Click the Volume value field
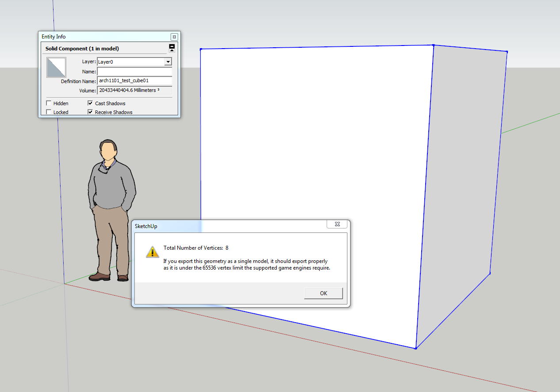Image resolution: width=560 pixels, height=392 pixels. coord(134,90)
